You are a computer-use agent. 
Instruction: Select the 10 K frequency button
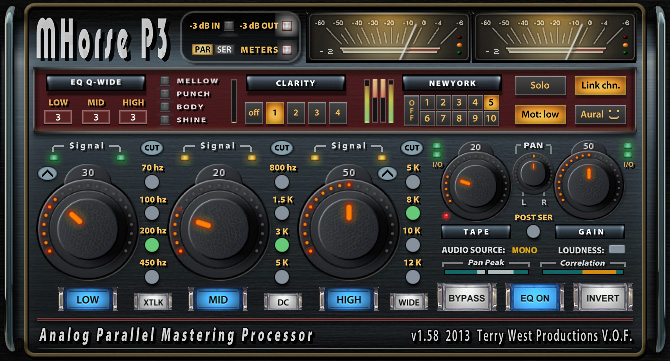(x=412, y=245)
